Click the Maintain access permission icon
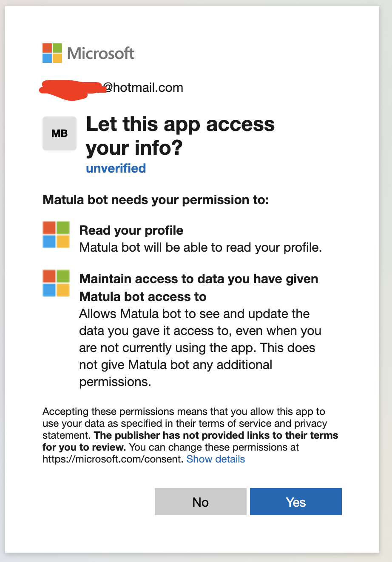 tap(56, 283)
